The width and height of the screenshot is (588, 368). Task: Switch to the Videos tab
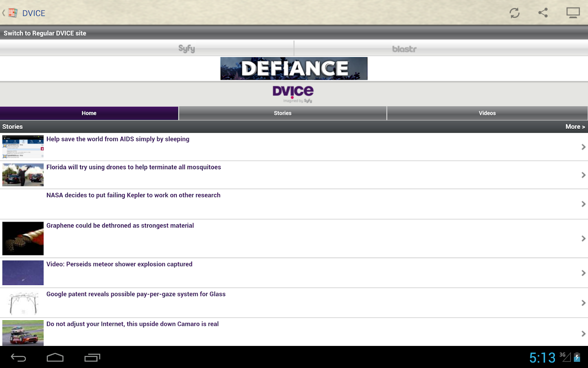click(x=487, y=113)
